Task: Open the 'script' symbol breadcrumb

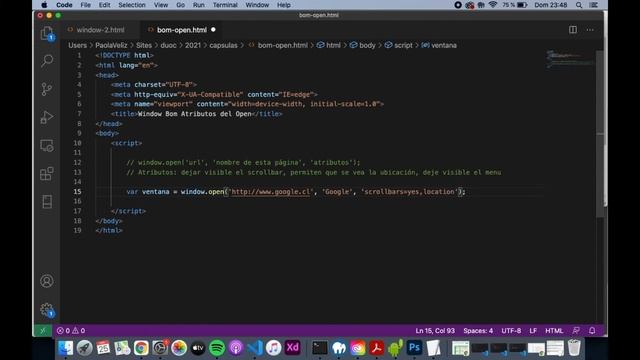Action: pyautogui.click(x=399, y=45)
